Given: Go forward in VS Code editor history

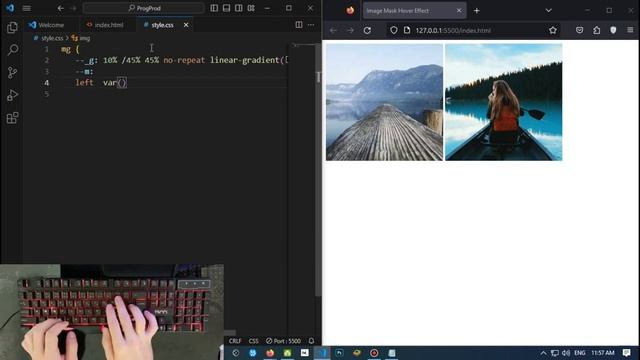Looking at the screenshot, I should (73, 8).
